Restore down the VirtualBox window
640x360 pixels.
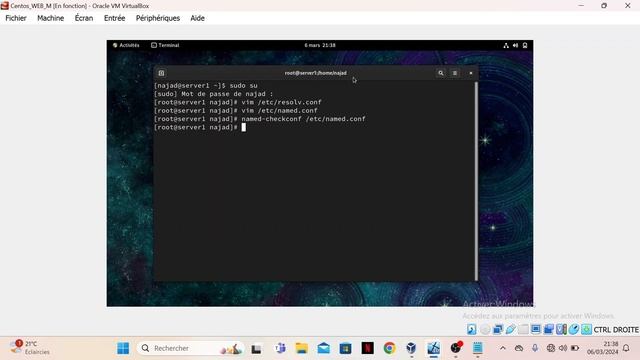coord(604,6)
